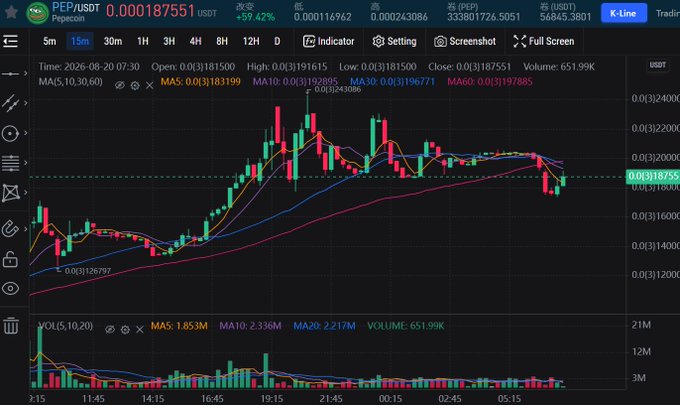
Task: Expand the magnet mode options arrow
Action: click(x=26, y=228)
